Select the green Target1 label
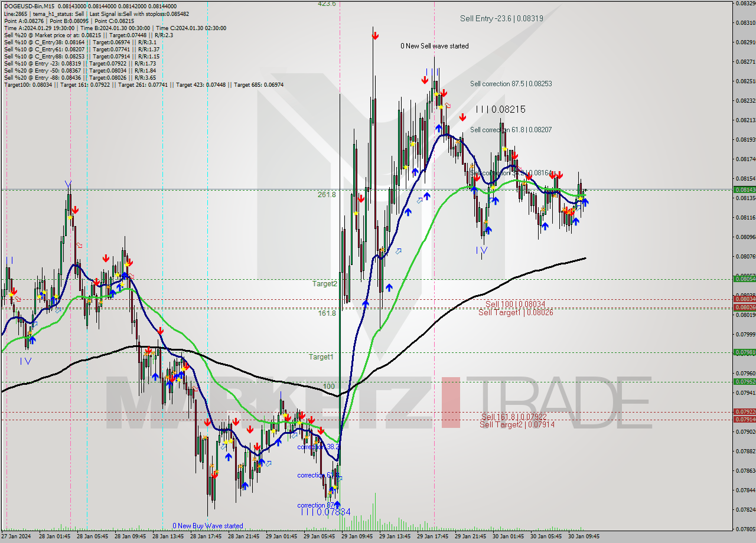The width and height of the screenshot is (756, 543). 321,357
